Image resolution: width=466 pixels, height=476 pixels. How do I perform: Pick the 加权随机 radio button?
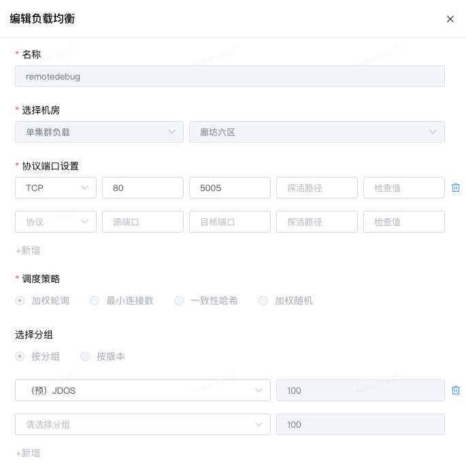[263, 301]
